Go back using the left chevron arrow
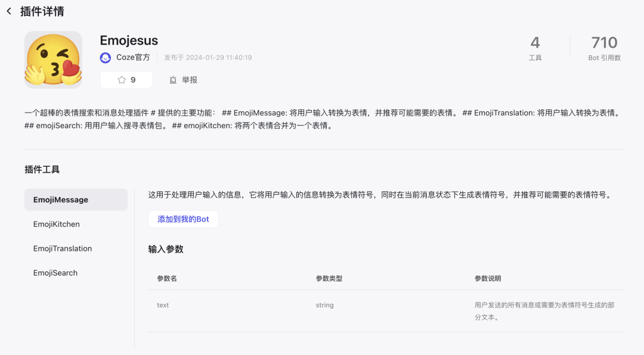 pos(9,11)
